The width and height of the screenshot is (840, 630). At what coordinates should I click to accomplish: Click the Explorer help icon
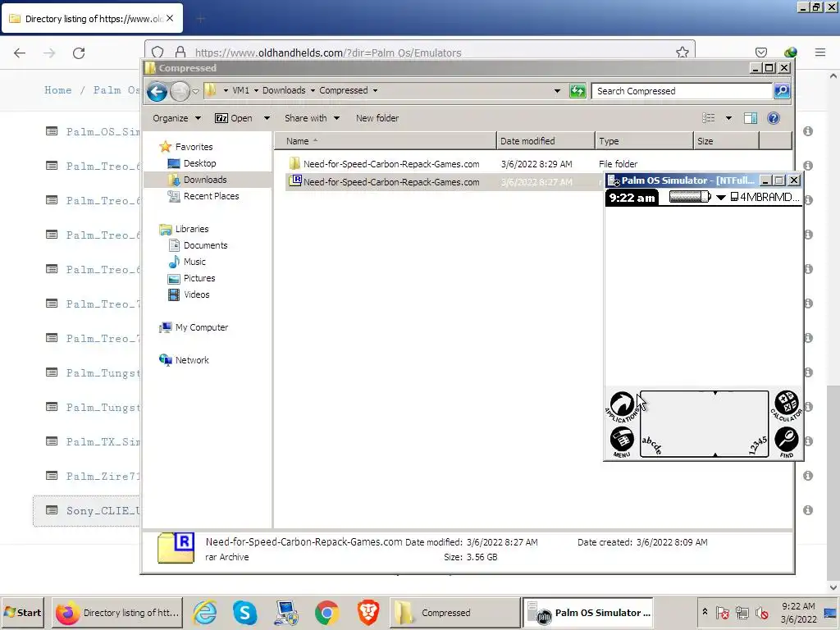tap(773, 118)
